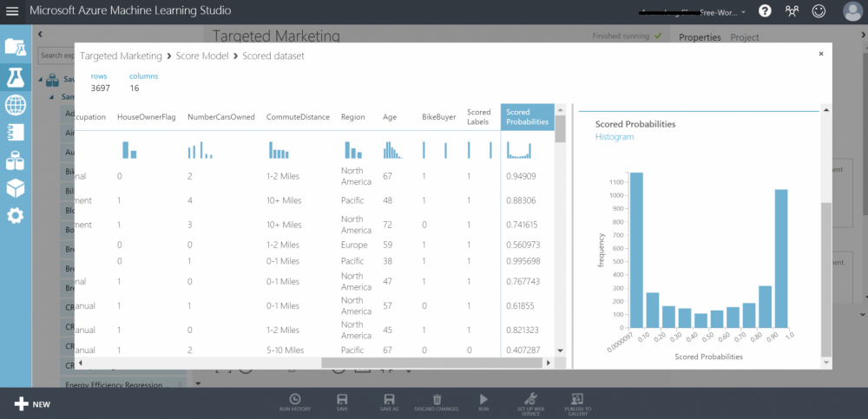Click Score Model breadcrumb
The width and height of the screenshot is (868, 419).
tap(202, 56)
